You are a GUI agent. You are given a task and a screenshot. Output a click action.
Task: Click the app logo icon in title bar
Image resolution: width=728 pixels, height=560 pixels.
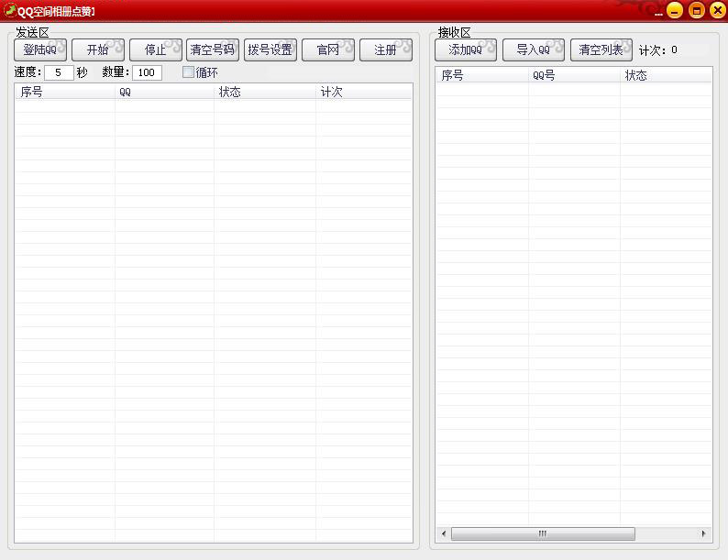[10, 10]
